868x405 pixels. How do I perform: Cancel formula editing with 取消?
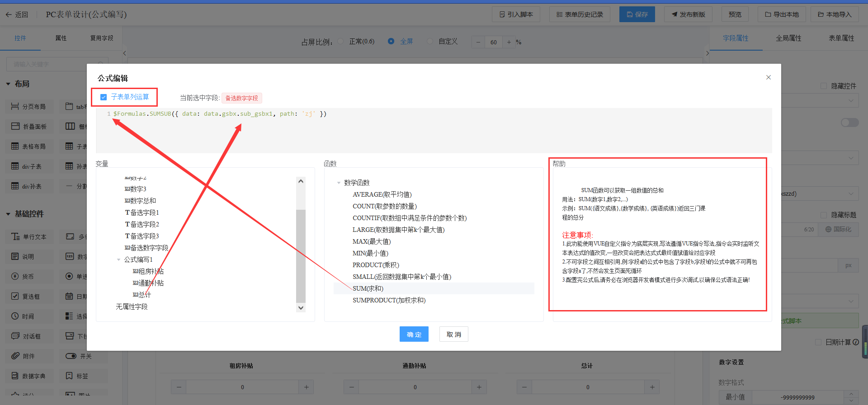tap(454, 334)
